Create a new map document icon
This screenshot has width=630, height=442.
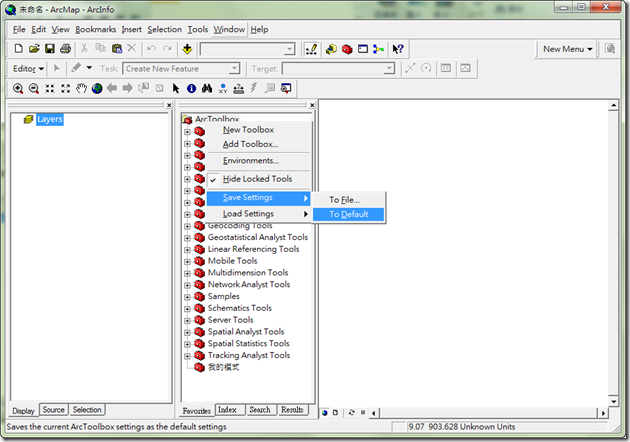(x=18, y=49)
